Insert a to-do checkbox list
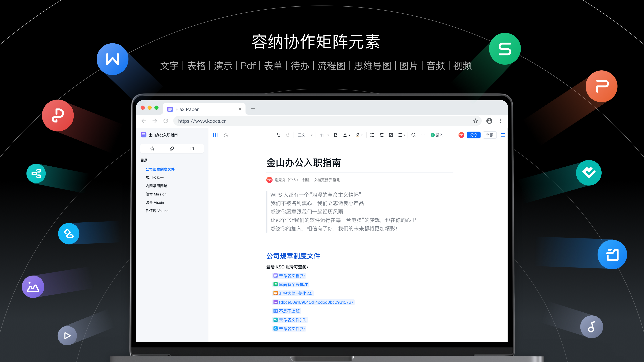This screenshot has width=644, height=362. click(391, 135)
